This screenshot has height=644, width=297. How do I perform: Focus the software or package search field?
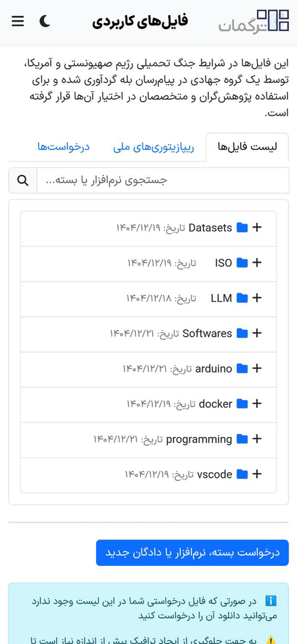[163, 180]
